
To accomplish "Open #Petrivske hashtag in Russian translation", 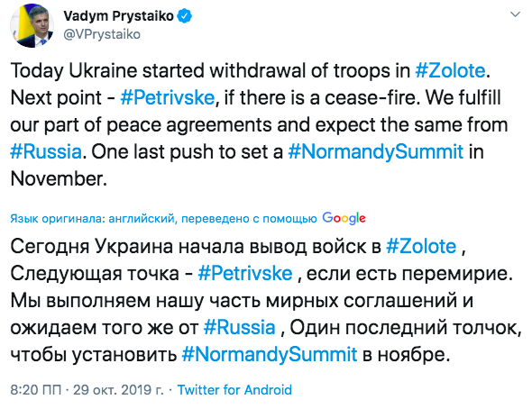I will (x=245, y=274).
